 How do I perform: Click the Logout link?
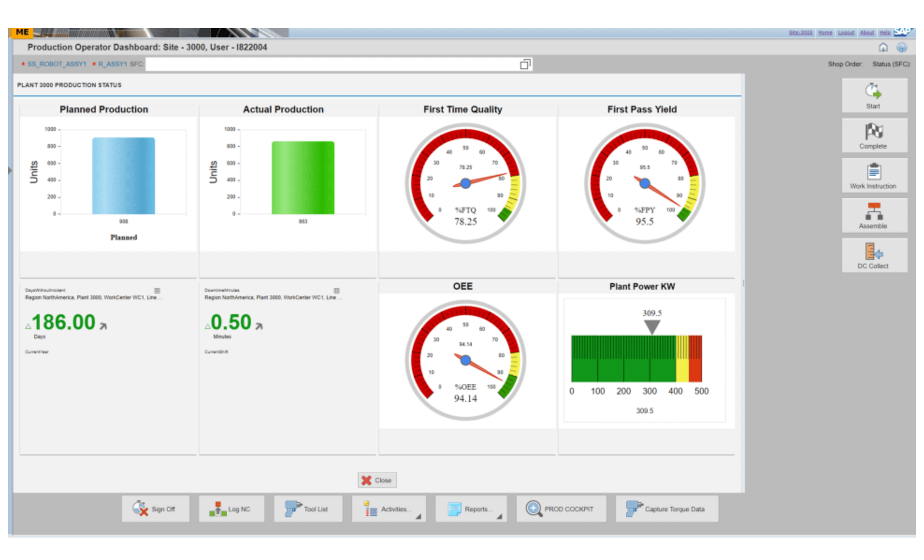(846, 32)
